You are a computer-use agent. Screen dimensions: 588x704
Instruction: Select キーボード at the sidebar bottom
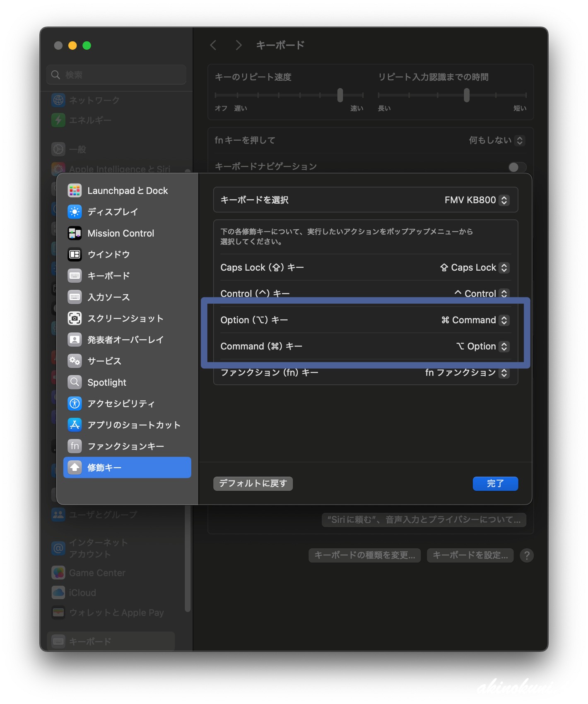pos(111,641)
